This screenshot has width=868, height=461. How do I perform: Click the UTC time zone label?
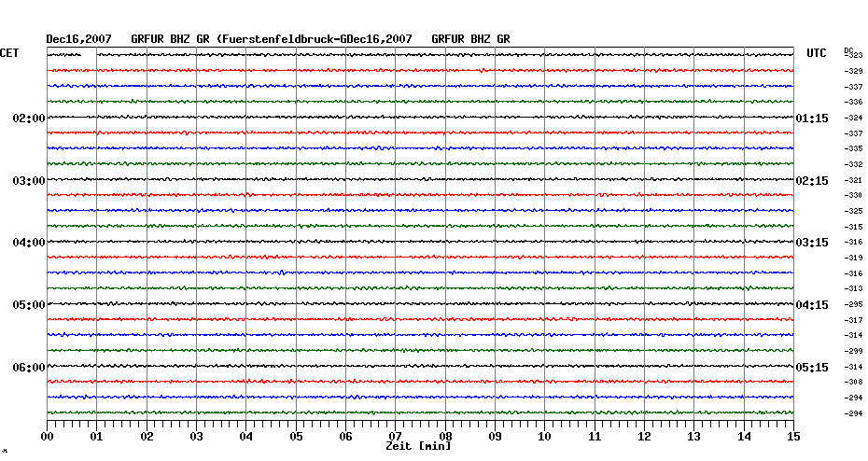pyautogui.click(x=817, y=53)
